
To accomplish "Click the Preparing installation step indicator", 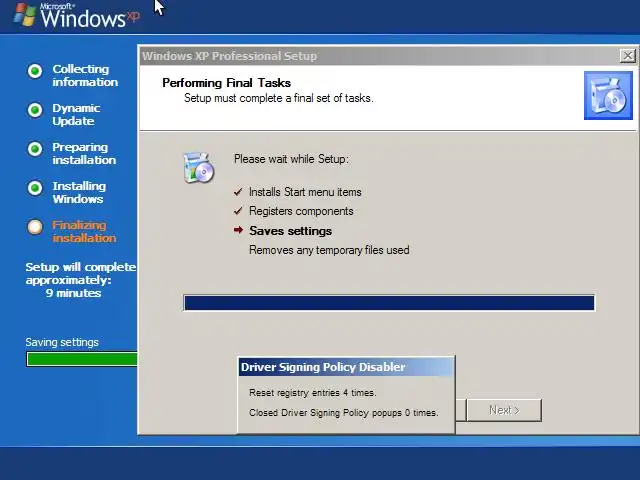I will tap(35, 149).
